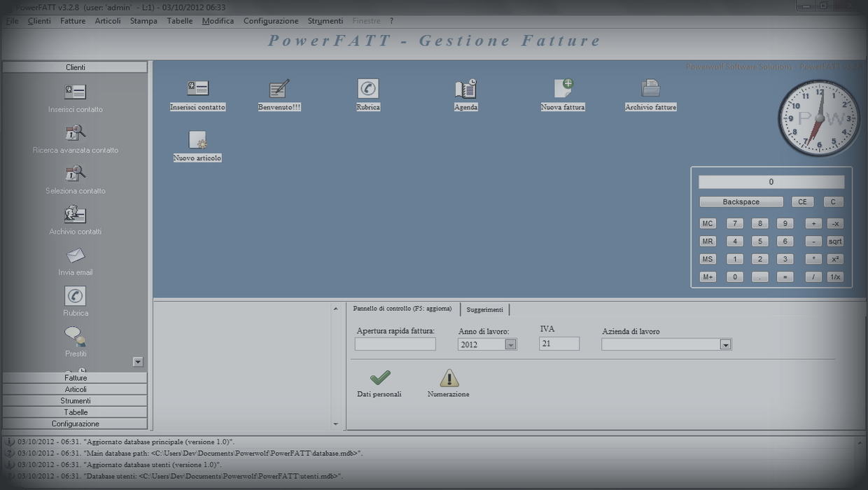Expand the Tabelle sidebar section
The height and width of the screenshot is (490, 868).
tap(75, 412)
